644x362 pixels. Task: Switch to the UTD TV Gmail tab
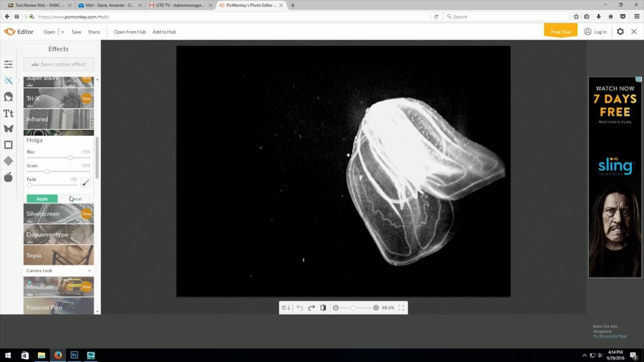(180, 5)
